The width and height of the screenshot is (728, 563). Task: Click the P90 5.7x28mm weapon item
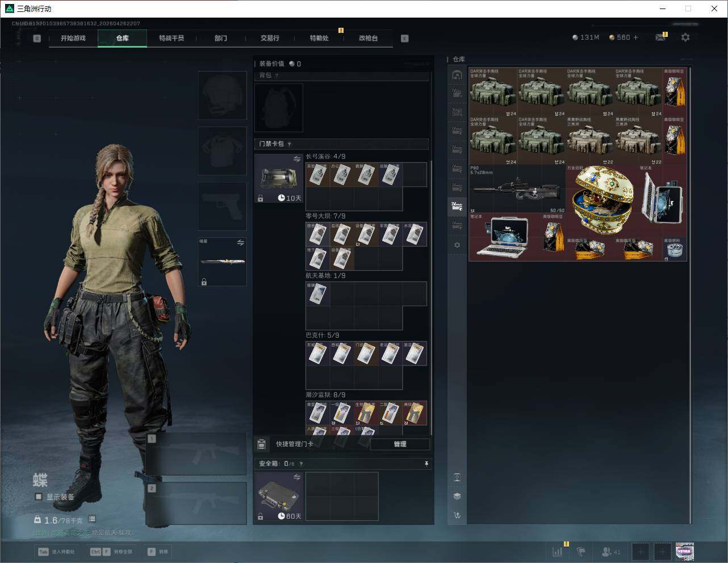click(x=517, y=189)
